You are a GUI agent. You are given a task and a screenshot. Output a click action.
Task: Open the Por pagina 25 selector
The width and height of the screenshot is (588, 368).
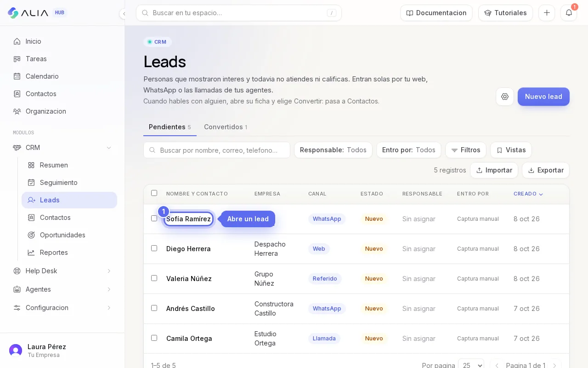(471, 365)
